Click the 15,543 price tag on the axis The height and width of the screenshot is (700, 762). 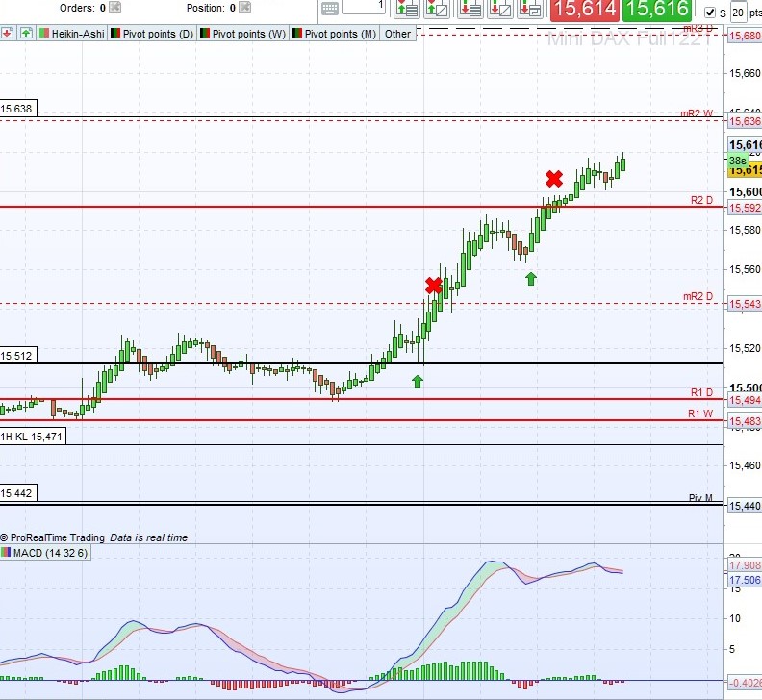point(745,304)
